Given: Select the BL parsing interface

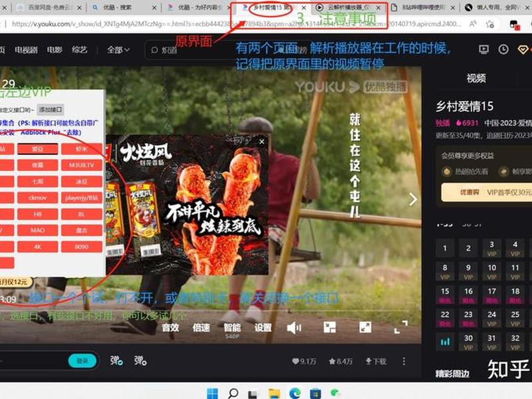Looking at the screenshot, I should click(x=81, y=214).
